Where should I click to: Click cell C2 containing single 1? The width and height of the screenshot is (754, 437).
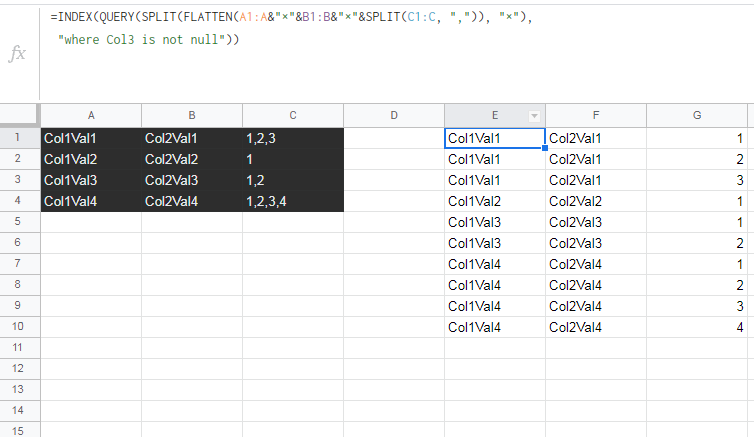pos(293,159)
